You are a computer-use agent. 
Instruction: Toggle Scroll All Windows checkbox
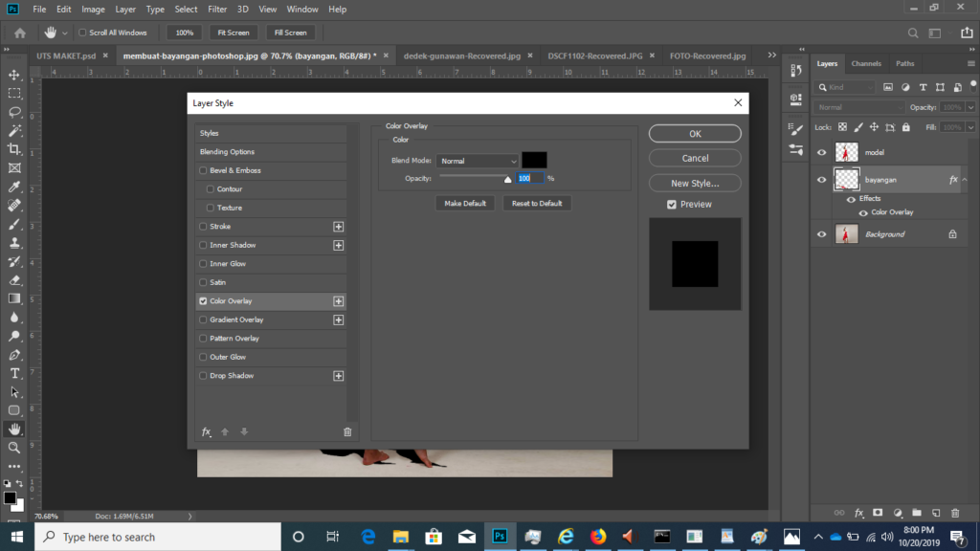click(x=82, y=33)
